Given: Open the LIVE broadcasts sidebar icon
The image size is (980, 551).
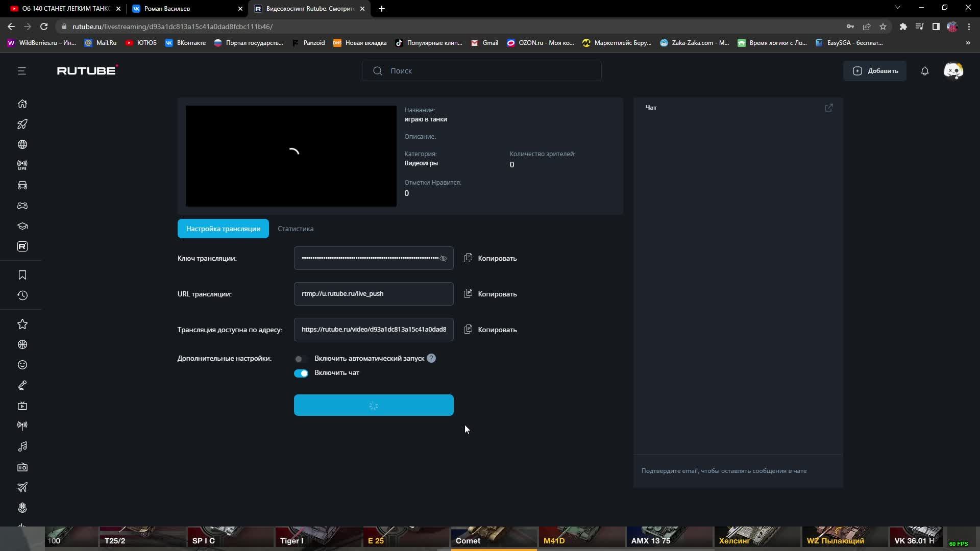Looking at the screenshot, I should click(22, 165).
